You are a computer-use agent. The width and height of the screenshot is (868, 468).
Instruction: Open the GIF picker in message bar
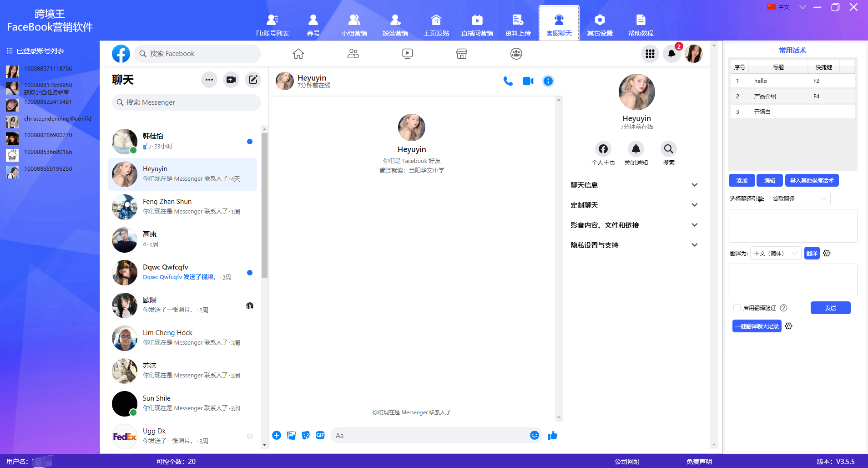coord(320,435)
